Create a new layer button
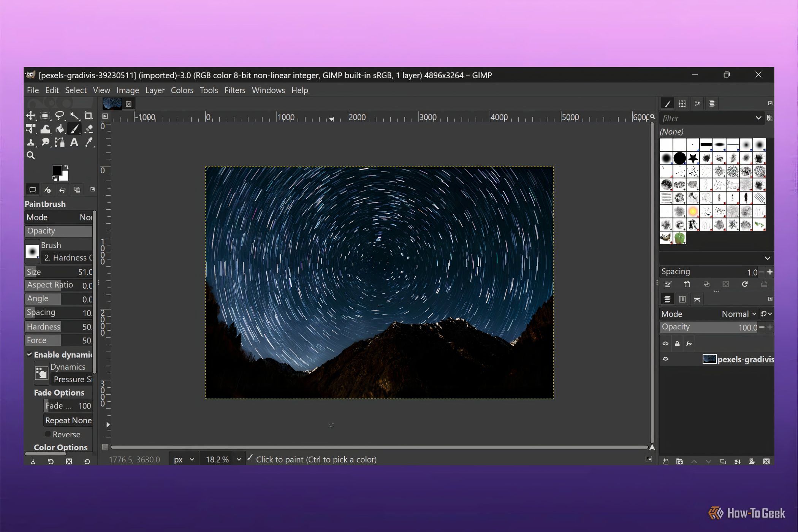The height and width of the screenshot is (532, 798). (x=666, y=462)
